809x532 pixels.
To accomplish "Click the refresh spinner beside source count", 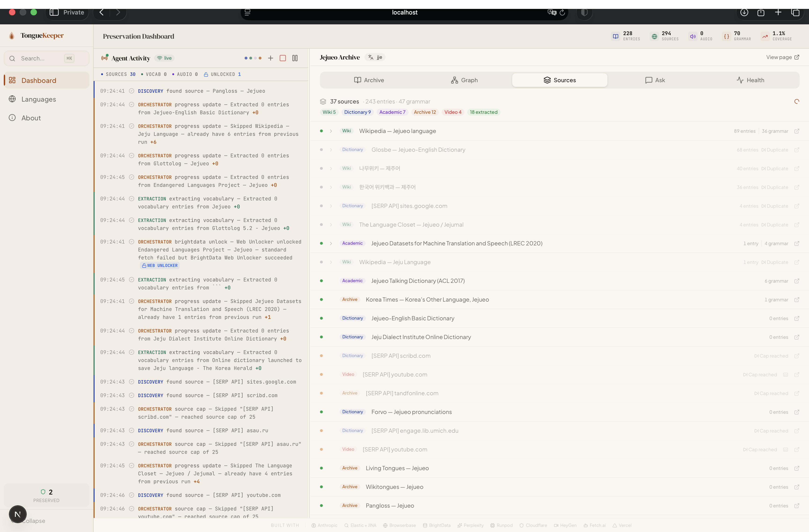I will (796, 101).
